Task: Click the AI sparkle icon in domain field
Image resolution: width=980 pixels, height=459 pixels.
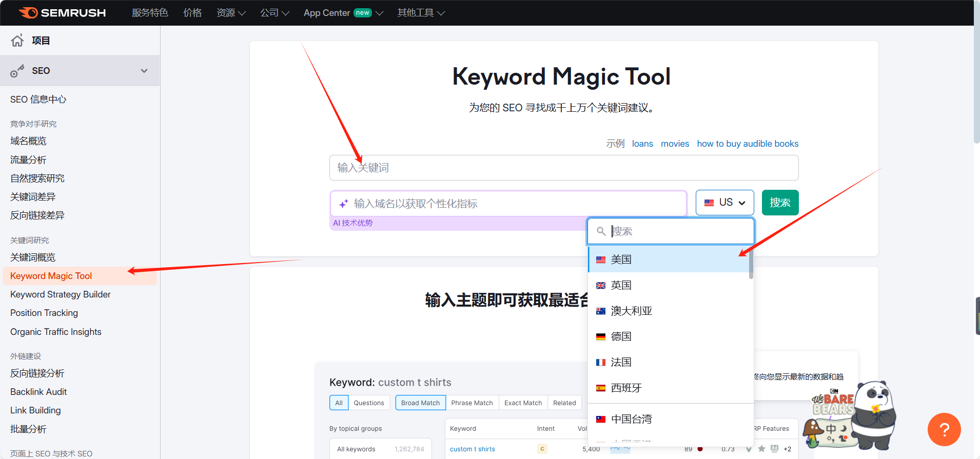Action: 344,204
